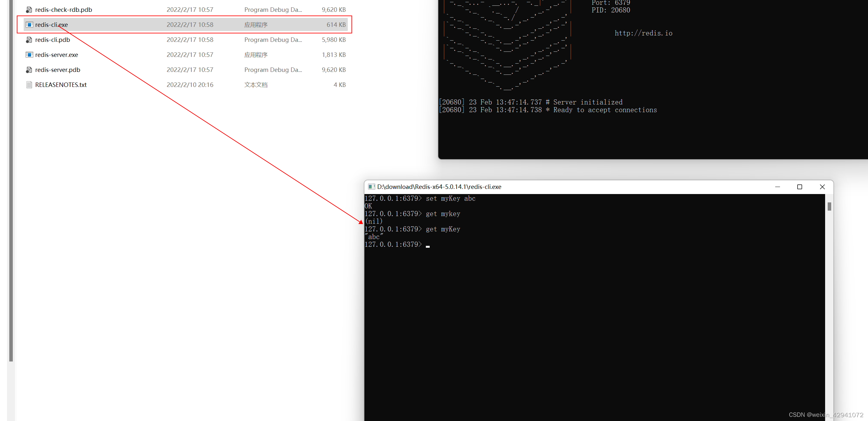Click the file explorer's left vertical scrollbar
The height and width of the screenshot is (421, 868).
11,182
